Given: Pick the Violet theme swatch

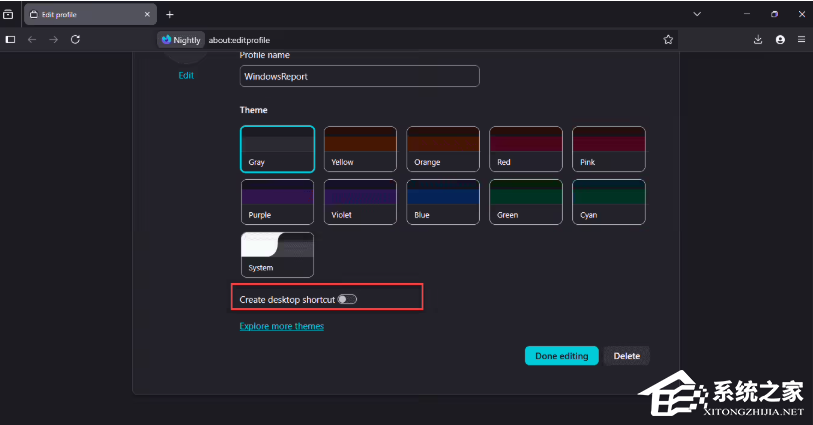Looking at the screenshot, I should click(x=360, y=201).
